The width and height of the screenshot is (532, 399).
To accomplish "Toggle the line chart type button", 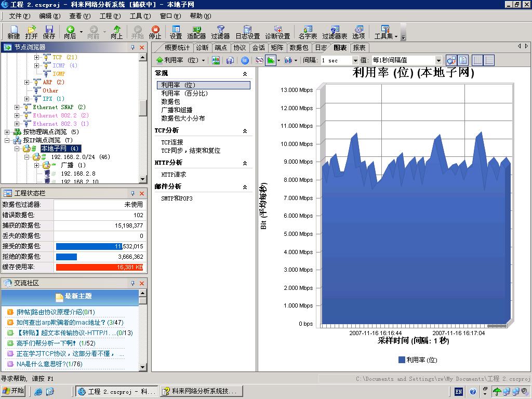I will click(259, 60).
